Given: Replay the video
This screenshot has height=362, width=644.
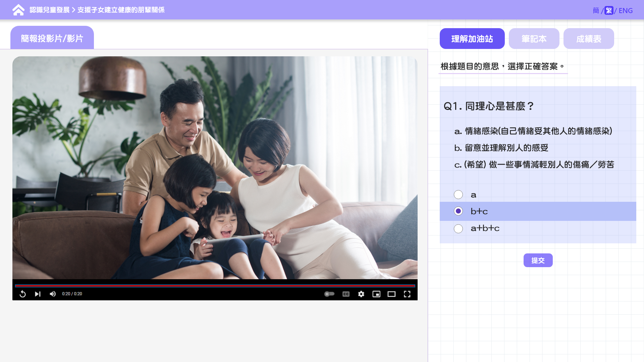Looking at the screenshot, I should [x=22, y=294].
